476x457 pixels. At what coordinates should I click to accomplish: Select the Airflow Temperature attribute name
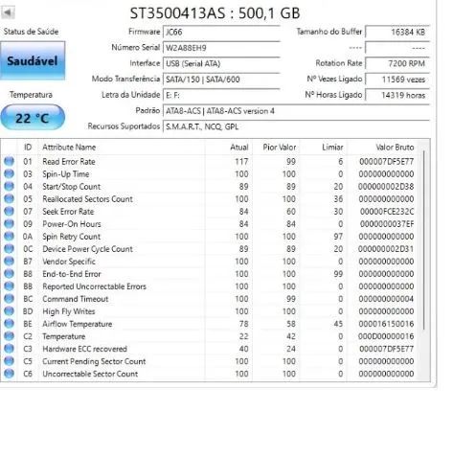(78, 324)
